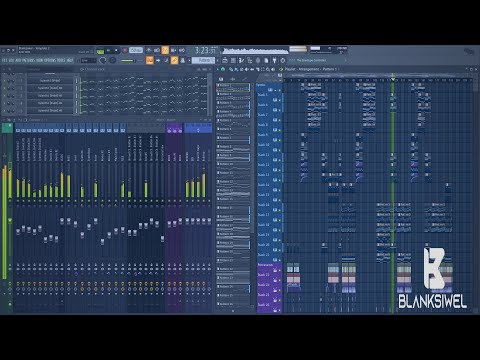Click the plug icon in the toolbar
The width and height of the screenshot is (480, 360).
[274, 60]
